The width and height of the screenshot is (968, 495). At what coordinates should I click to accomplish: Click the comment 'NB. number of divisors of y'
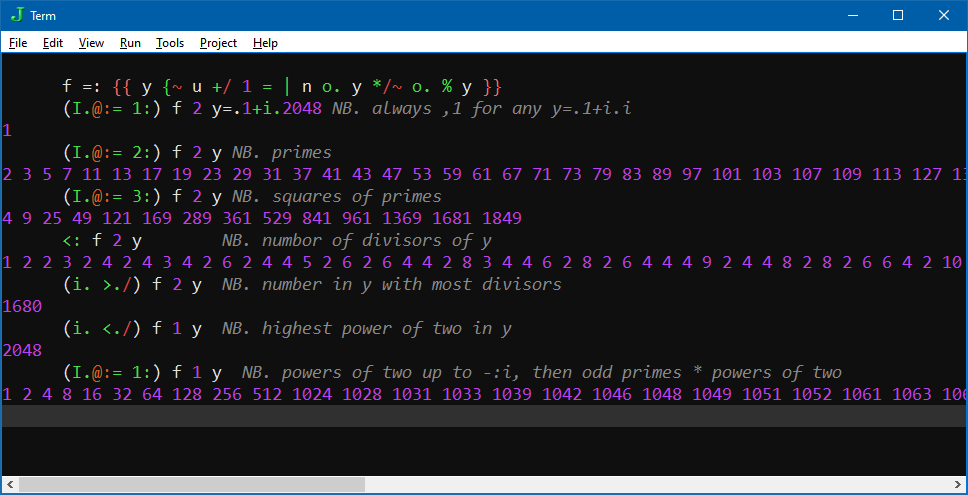point(356,240)
